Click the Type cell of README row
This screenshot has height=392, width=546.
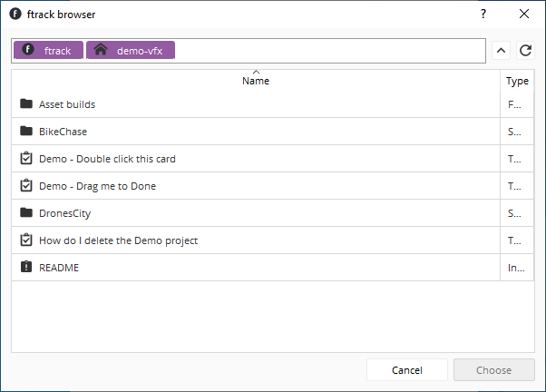(517, 268)
